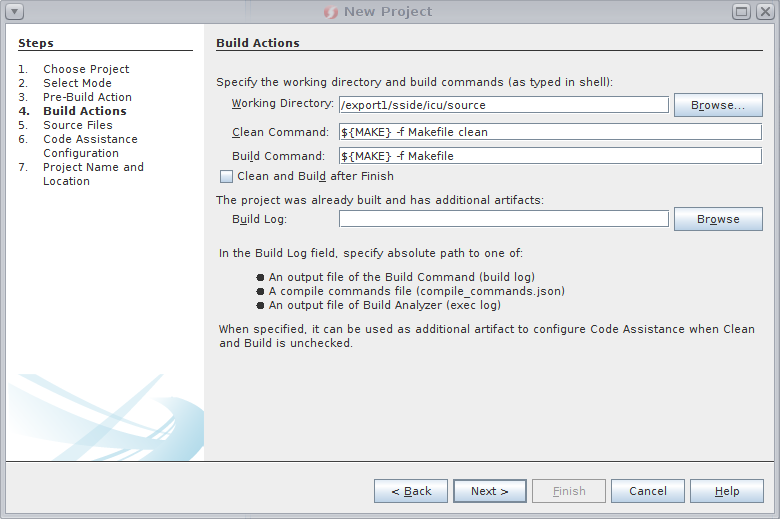Browse for the working directory

pyautogui.click(x=718, y=105)
